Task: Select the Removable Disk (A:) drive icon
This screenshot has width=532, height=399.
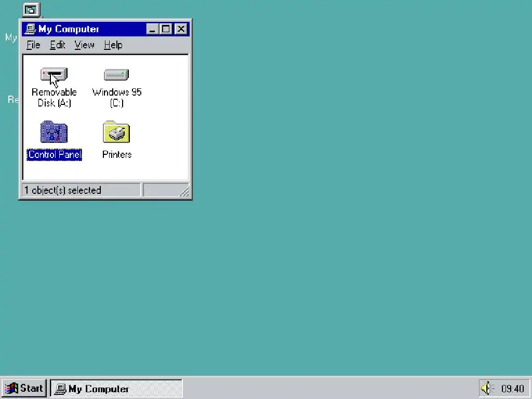Action: [54, 74]
